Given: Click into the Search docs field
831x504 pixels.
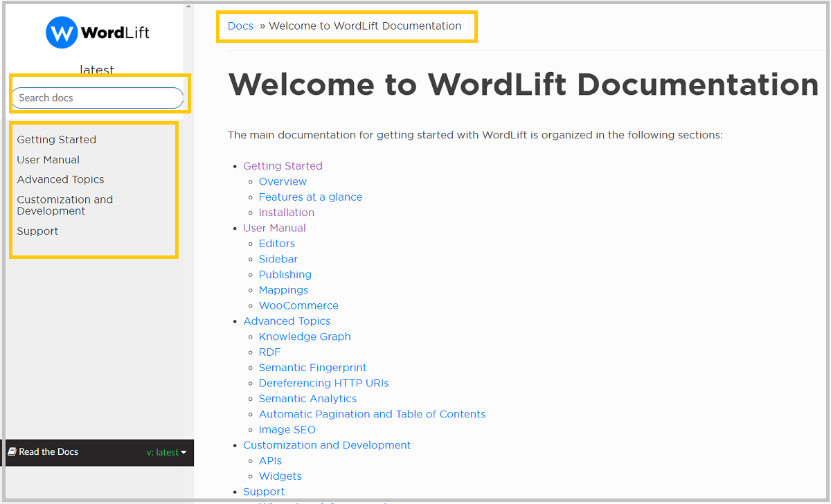Looking at the screenshot, I should pos(98,98).
